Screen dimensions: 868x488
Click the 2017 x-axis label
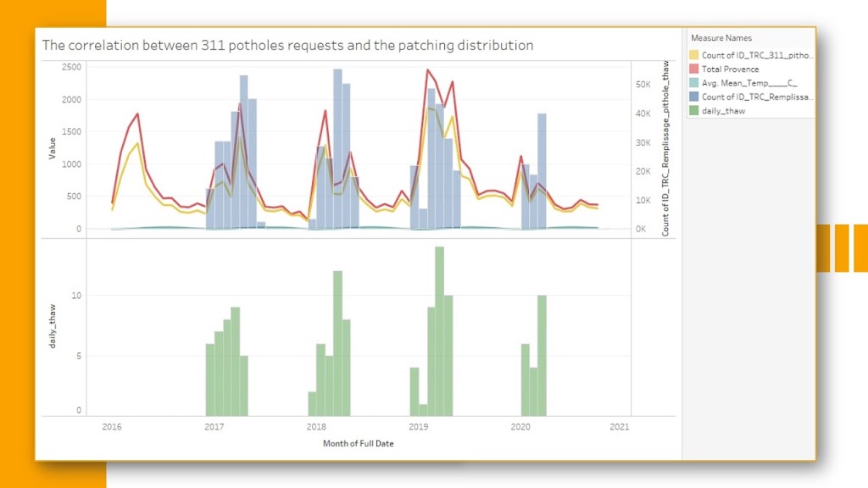214,427
